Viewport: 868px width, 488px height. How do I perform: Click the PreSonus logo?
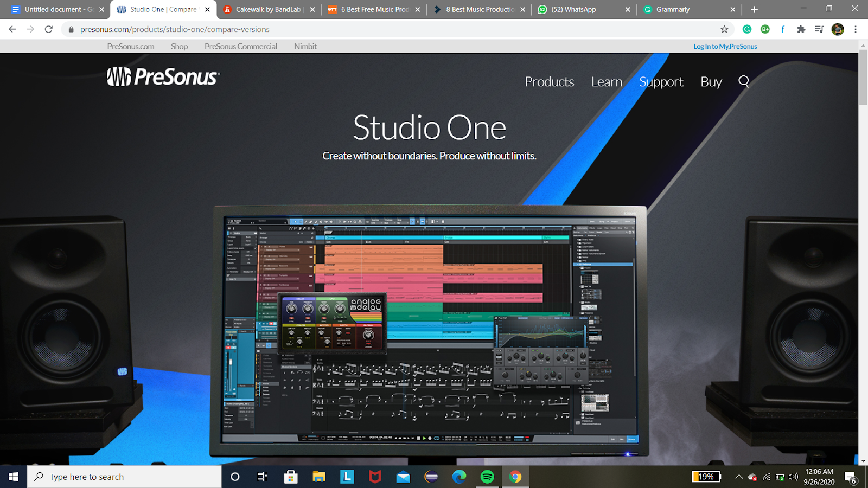pos(163,77)
